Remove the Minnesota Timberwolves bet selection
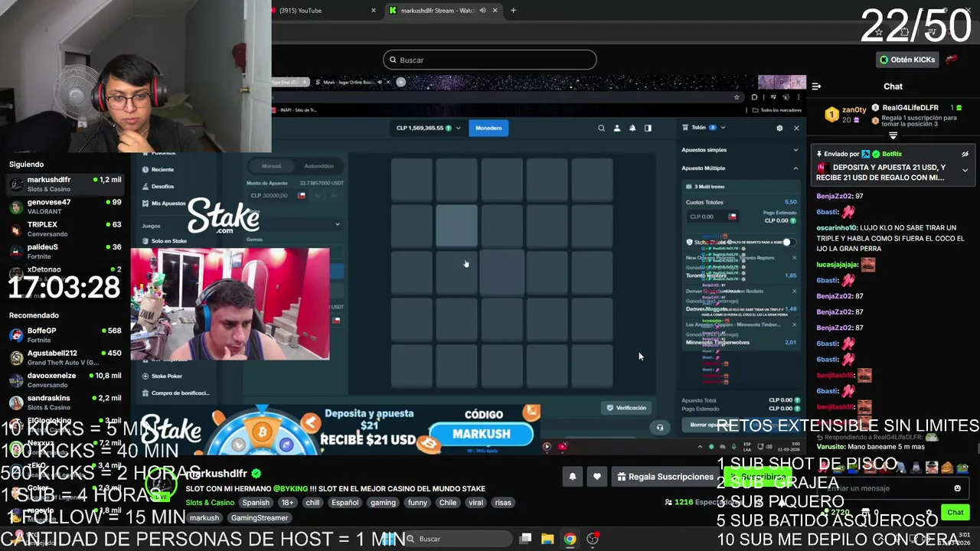This screenshot has height=551, width=980. click(x=794, y=324)
